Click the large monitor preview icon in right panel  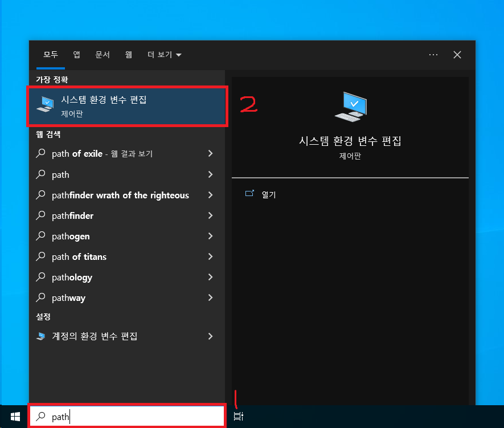click(350, 105)
